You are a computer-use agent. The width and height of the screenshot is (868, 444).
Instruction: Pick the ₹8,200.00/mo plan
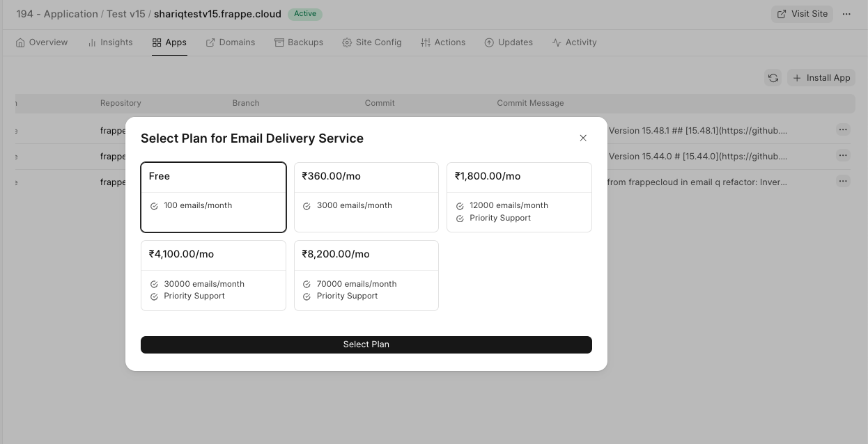pyautogui.click(x=366, y=275)
